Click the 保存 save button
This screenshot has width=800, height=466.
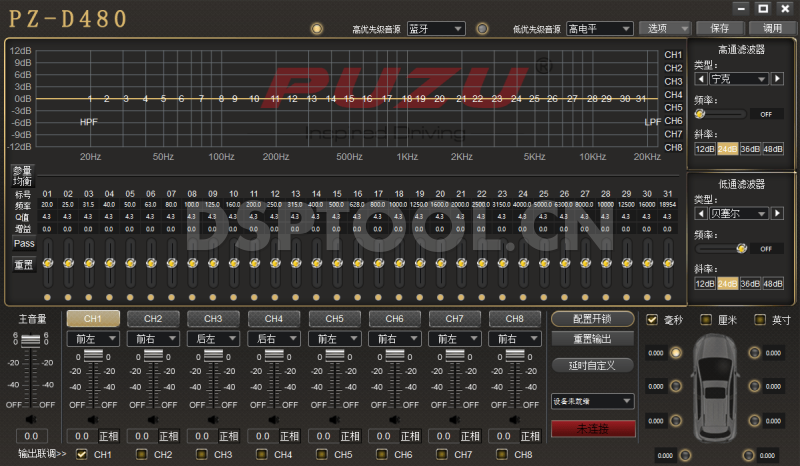[x=719, y=29]
